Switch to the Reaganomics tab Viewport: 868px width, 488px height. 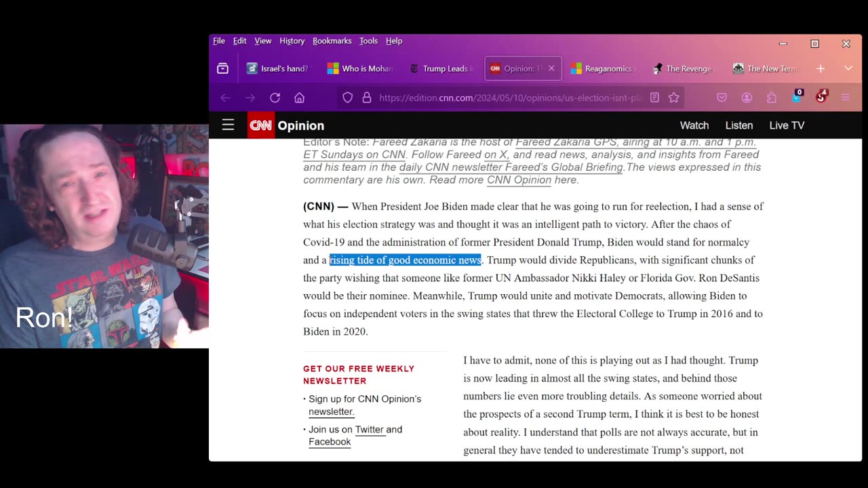pos(603,68)
